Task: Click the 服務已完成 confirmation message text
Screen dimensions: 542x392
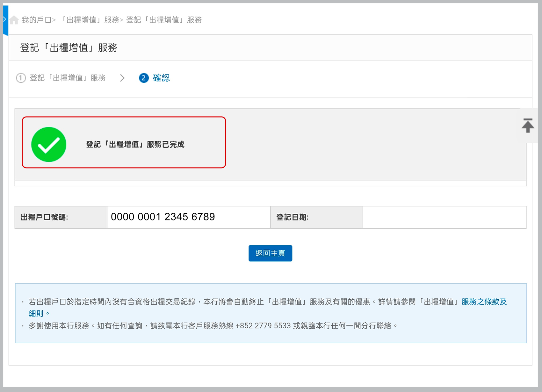Action: click(135, 145)
